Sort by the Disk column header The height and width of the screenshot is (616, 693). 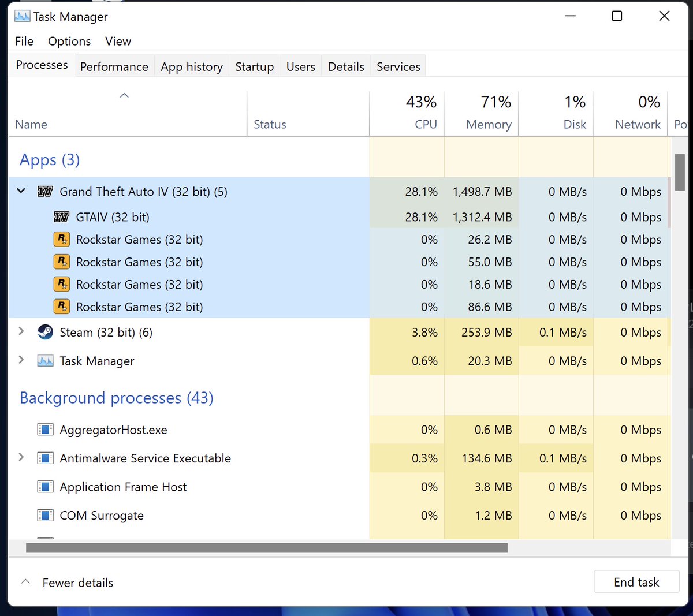(556, 113)
